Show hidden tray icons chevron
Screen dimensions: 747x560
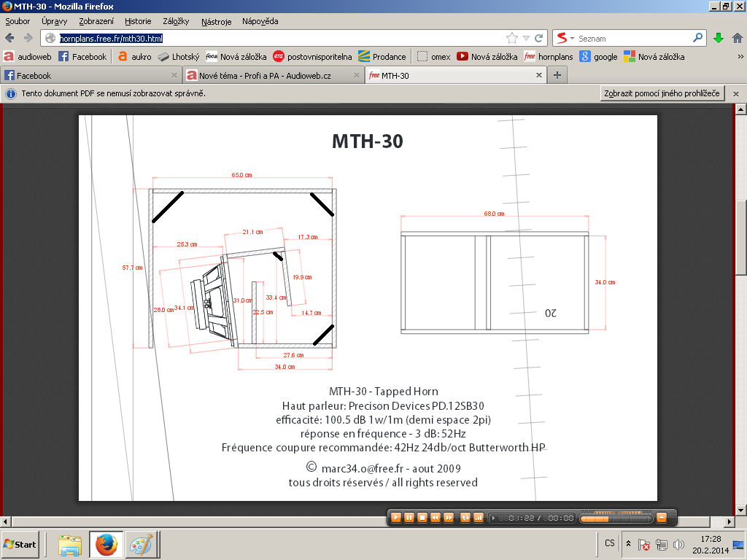point(628,544)
